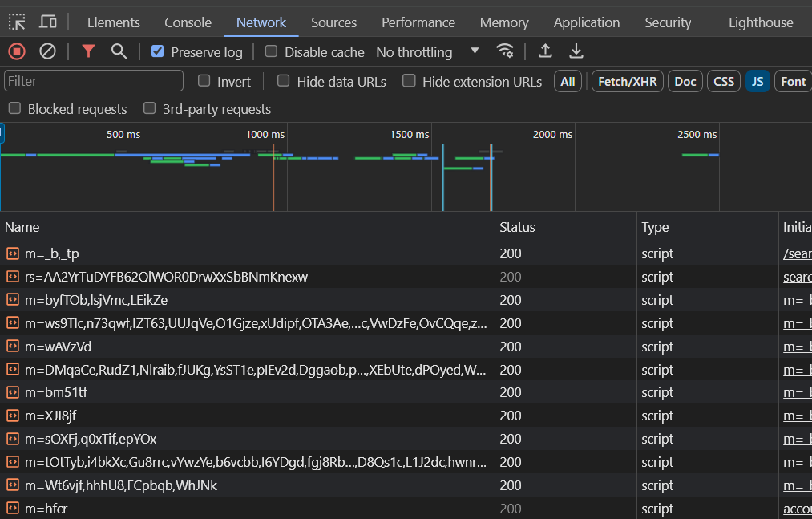Expand the throttling options arrow
The height and width of the screenshot is (519, 812).
click(x=475, y=51)
